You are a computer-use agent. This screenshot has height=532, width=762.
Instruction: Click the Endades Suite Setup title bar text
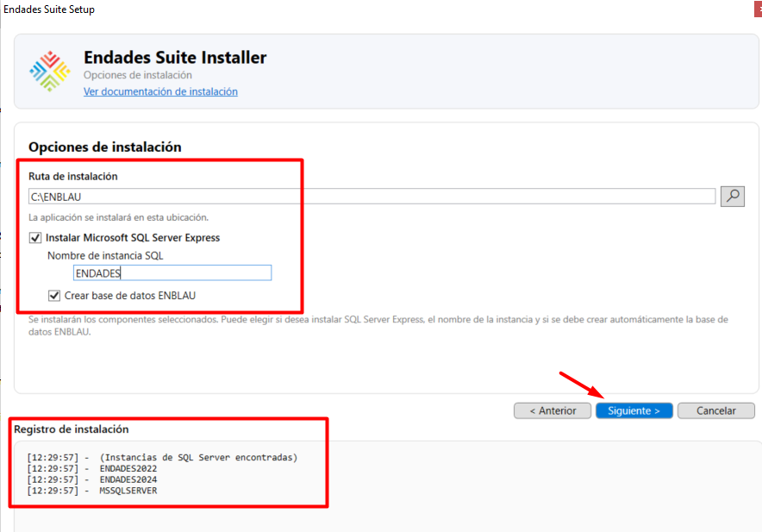(49, 9)
